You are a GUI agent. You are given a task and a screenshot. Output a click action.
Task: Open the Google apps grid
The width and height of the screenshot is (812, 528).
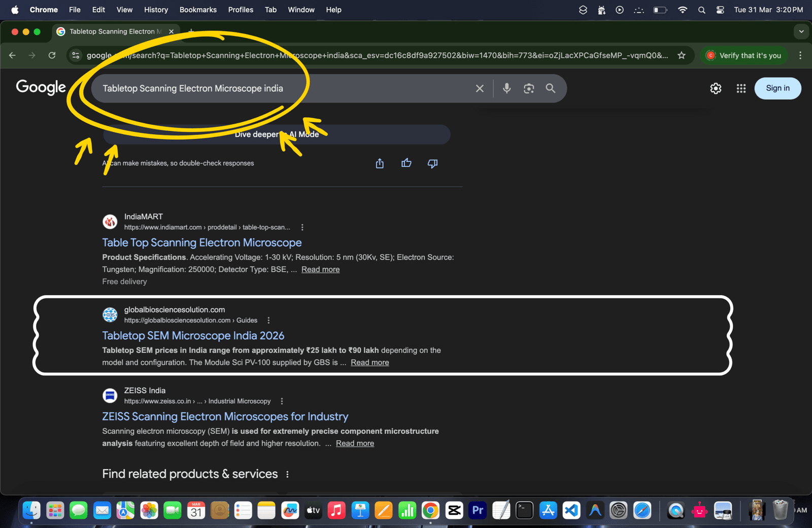point(741,88)
